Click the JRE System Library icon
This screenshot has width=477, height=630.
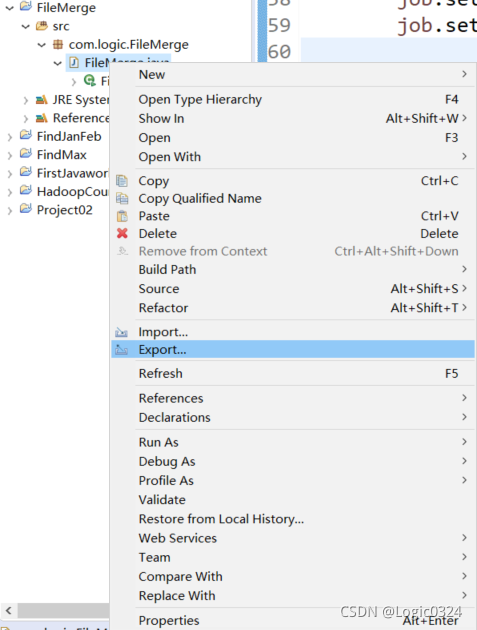[41, 100]
